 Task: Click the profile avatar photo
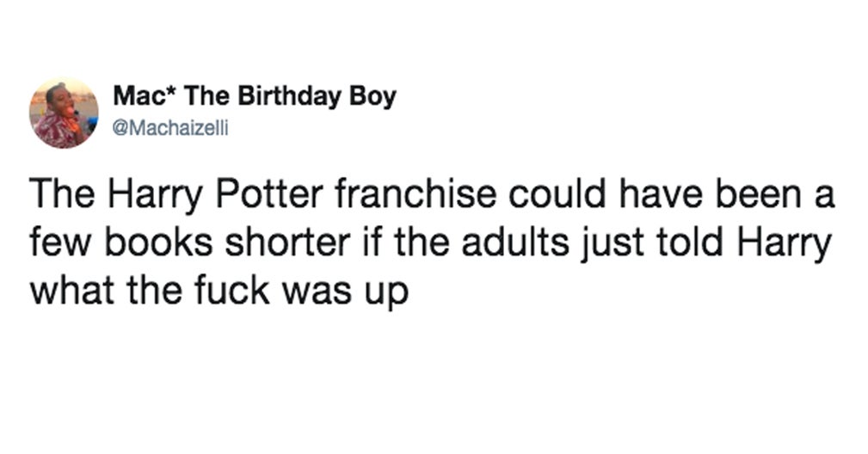[65, 113]
